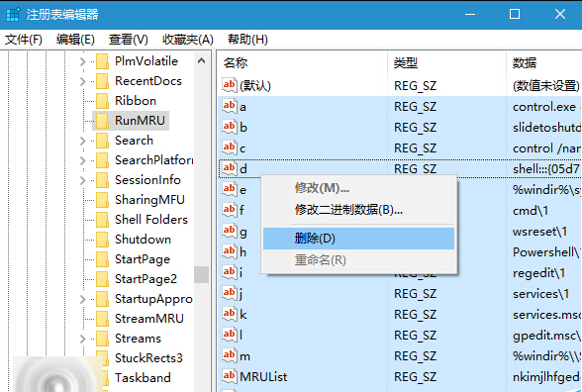The width and height of the screenshot is (582, 392).
Task: Open the 收藏夹(A) menu
Action: point(188,40)
